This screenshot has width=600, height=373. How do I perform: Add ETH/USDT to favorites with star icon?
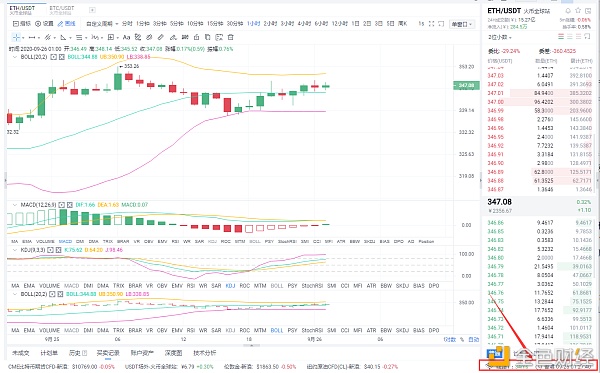[578, 10]
